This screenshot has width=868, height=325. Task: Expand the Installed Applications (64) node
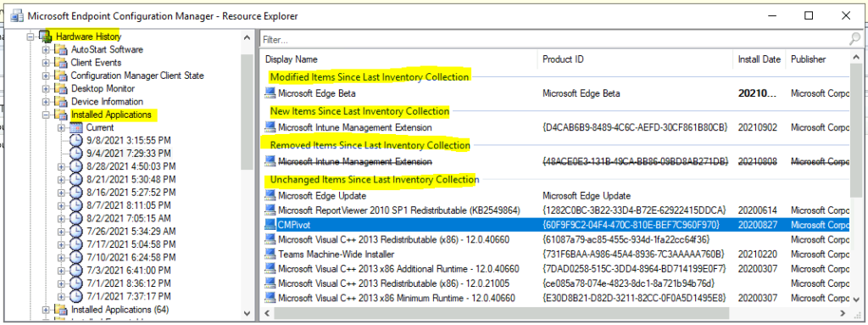pyautogui.click(x=46, y=310)
